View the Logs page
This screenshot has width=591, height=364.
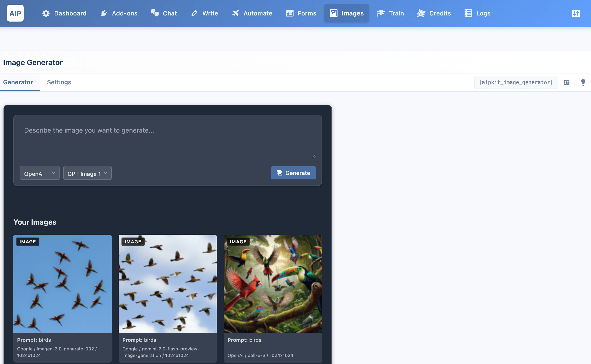[x=477, y=13]
